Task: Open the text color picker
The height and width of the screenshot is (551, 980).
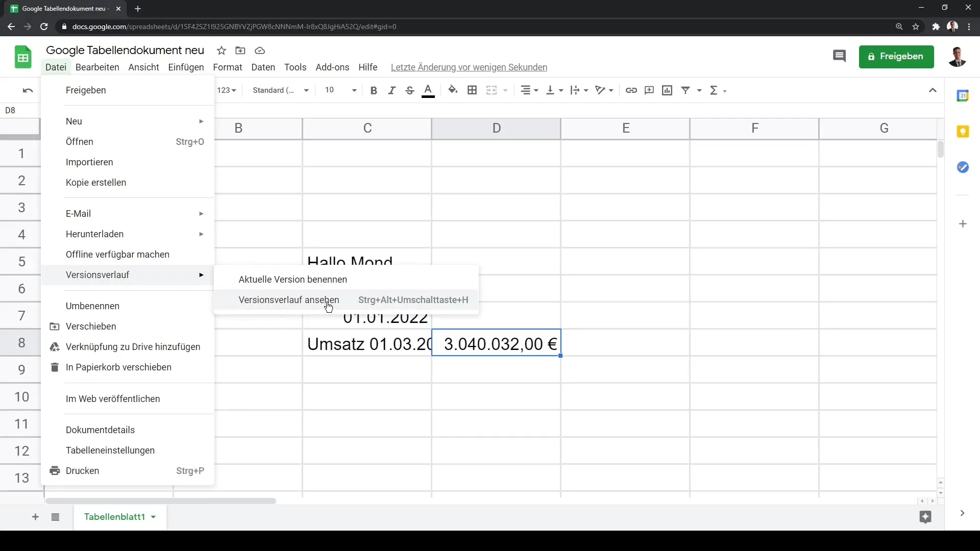Action: coord(428,90)
